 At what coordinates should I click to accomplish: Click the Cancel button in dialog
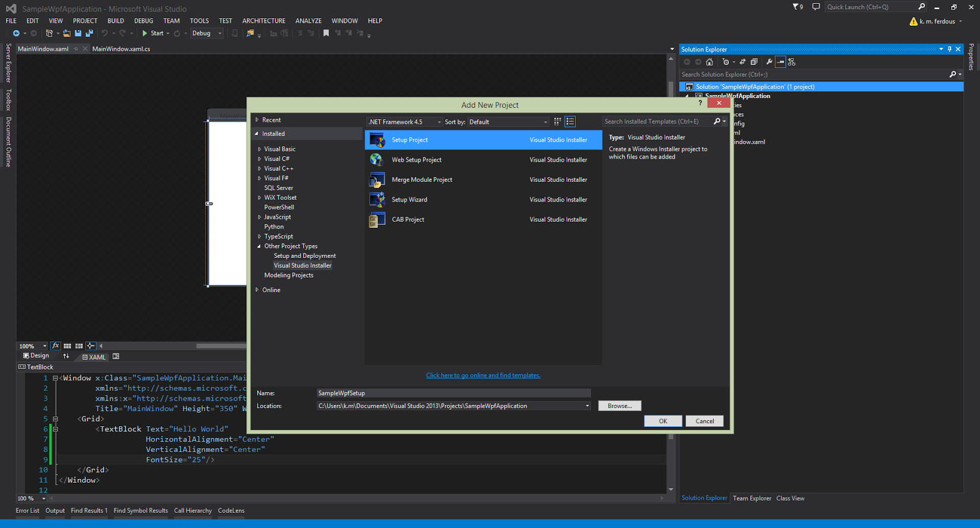click(705, 421)
